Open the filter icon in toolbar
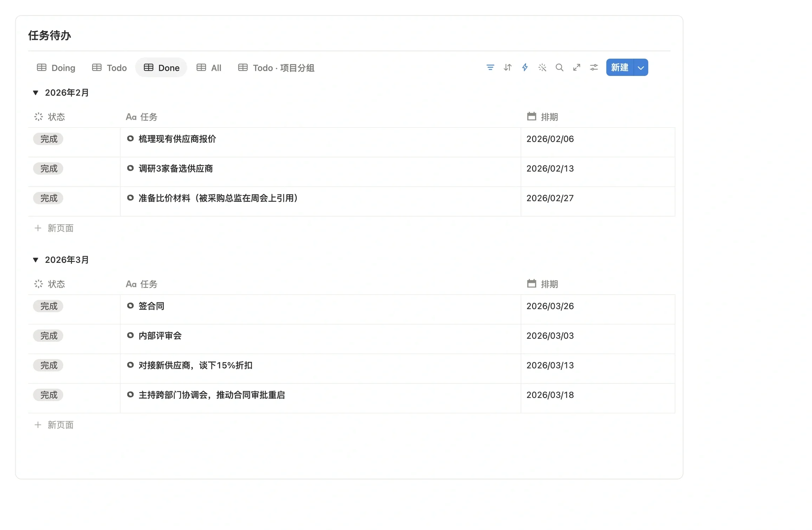The image size is (812, 530). pyautogui.click(x=490, y=67)
